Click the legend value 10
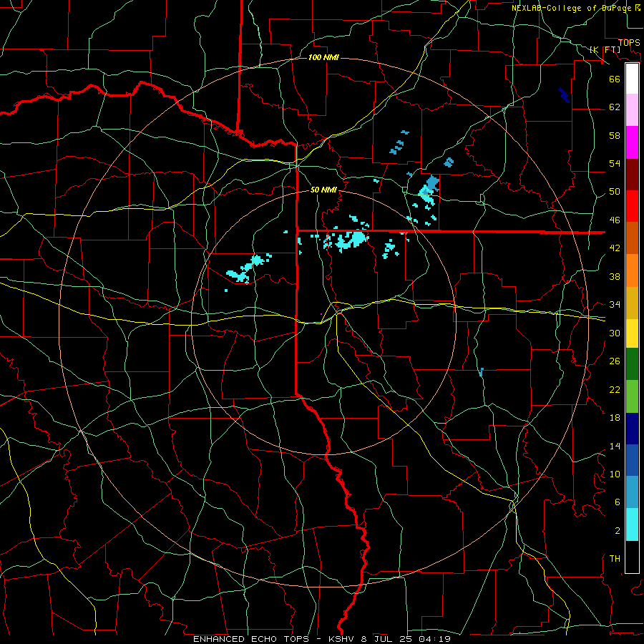644x644 pixels. coord(615,474)
